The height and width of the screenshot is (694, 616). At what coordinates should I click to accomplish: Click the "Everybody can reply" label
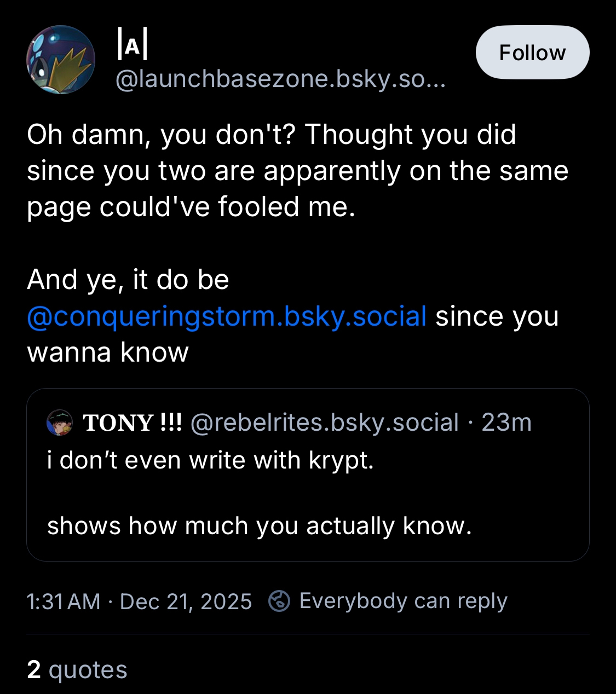point(403,601)
